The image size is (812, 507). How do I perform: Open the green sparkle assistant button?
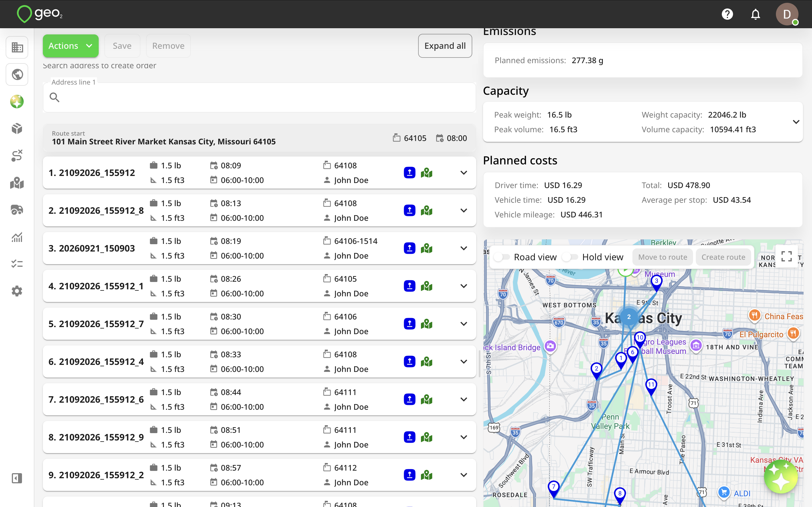pos(781,477)
